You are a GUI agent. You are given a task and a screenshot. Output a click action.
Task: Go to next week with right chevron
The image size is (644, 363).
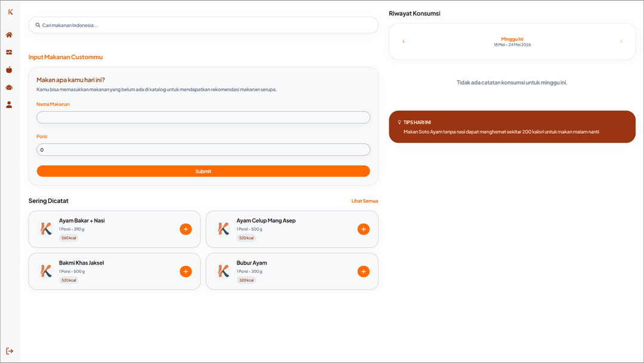click(621, 42)
